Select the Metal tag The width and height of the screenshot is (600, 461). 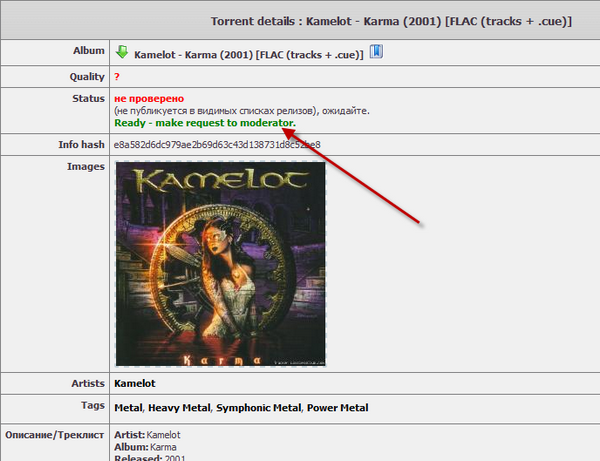click(128, 408)
